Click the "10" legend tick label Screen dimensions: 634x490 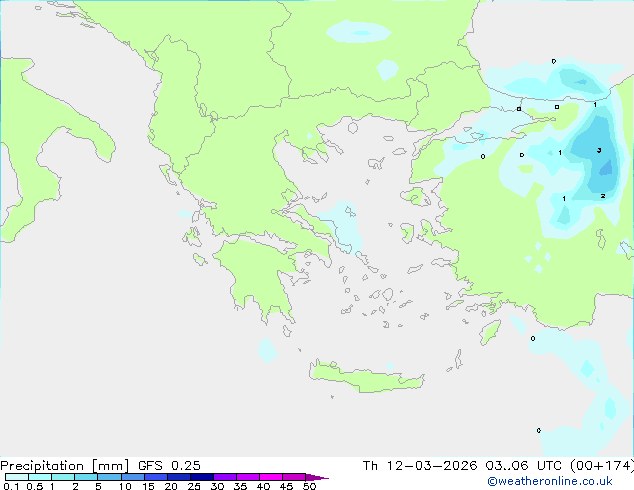tap(125, 486)
